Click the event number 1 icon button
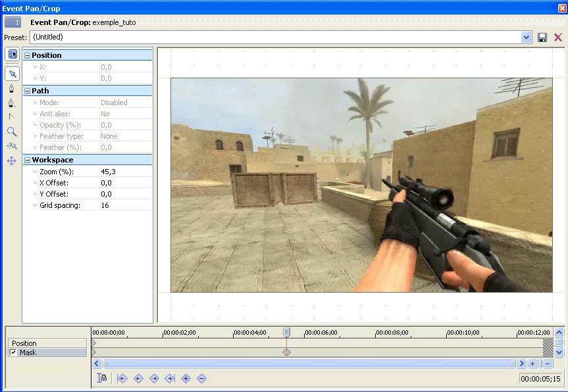568x392 pixels. click(13, 22)
